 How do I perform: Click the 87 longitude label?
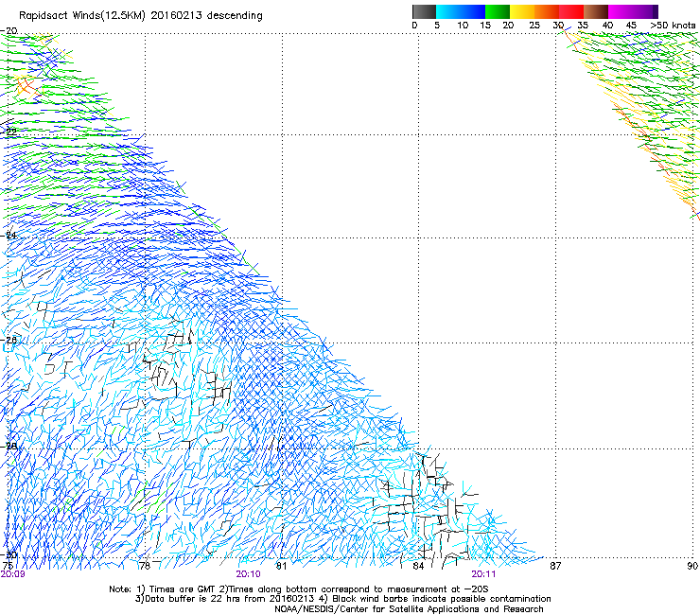pos(555,566)
